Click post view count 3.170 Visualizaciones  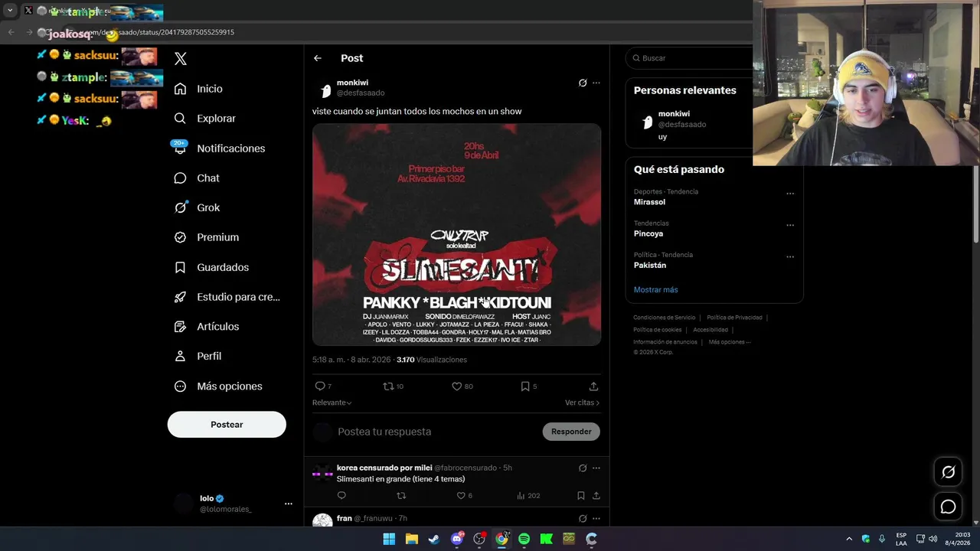(x=431, y=360)
